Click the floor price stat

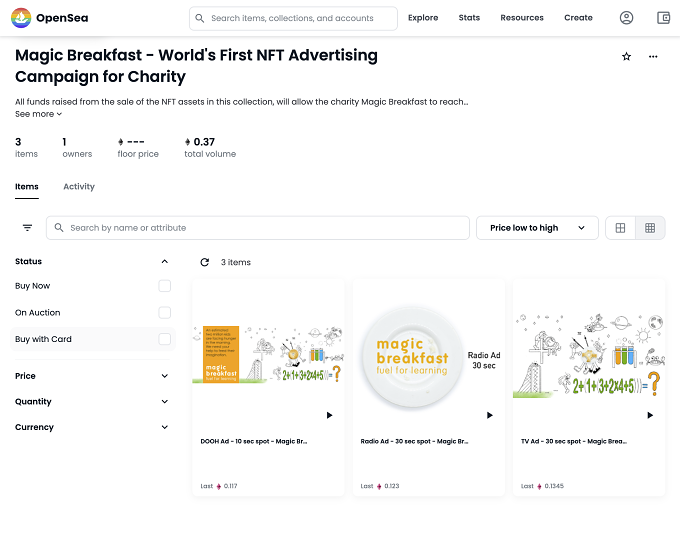138,147
